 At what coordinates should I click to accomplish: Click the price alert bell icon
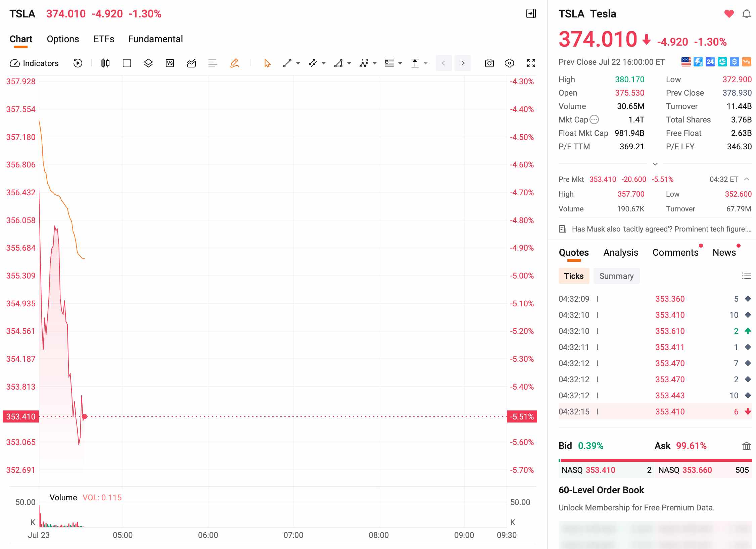tap(746, 14)
